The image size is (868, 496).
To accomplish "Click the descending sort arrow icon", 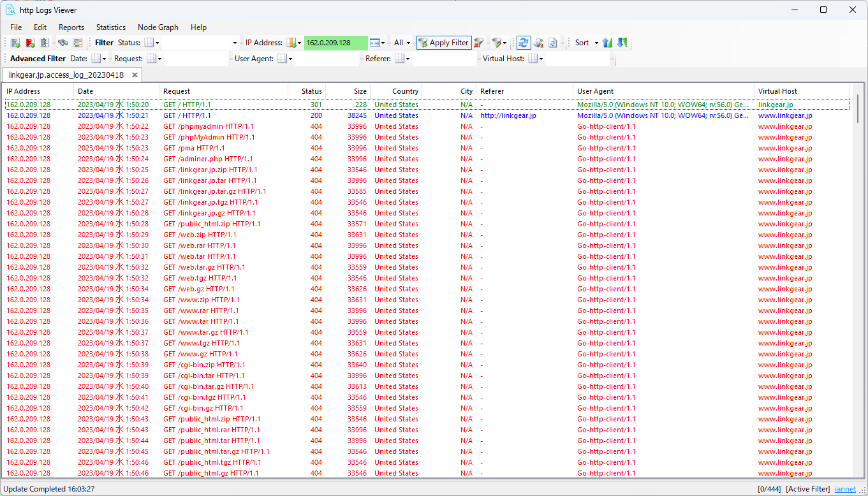I will tap(622, 43).
